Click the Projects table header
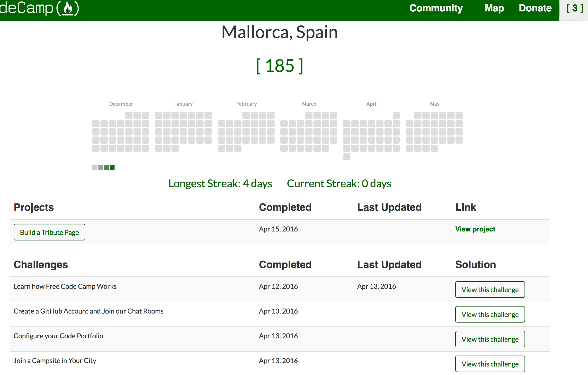Viewport: 588px width, 375px height. click(34, 207)
